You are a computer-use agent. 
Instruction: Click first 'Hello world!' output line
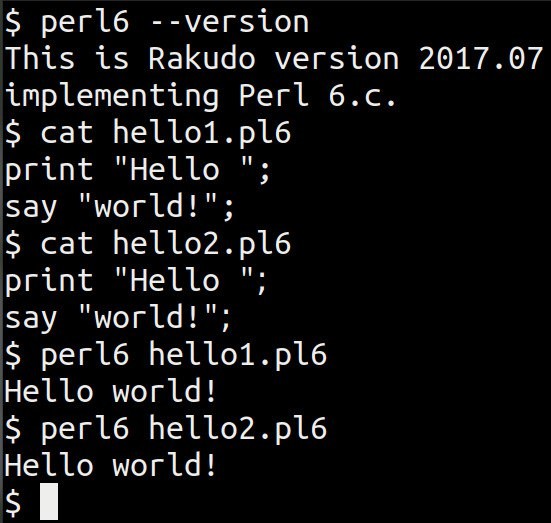[x=110, y=391]
